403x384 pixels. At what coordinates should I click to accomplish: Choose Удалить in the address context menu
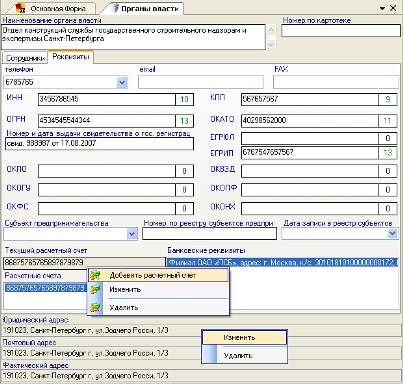point(244,355)
